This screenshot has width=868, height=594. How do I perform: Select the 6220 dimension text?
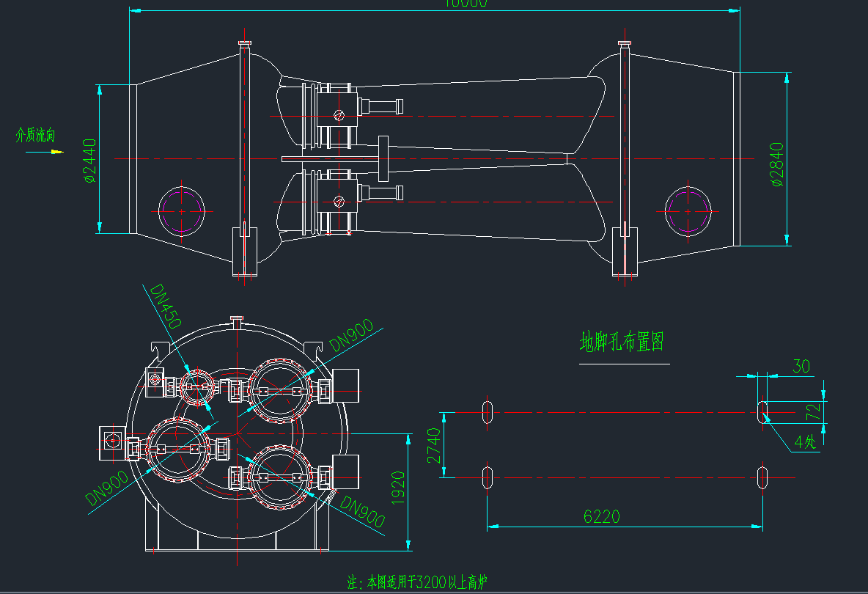click(602, 516)
